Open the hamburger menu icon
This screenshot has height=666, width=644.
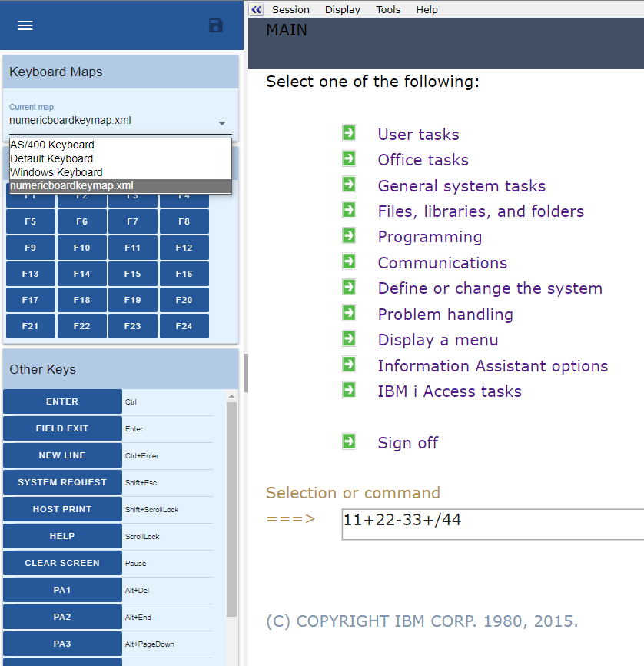point(25,25)
